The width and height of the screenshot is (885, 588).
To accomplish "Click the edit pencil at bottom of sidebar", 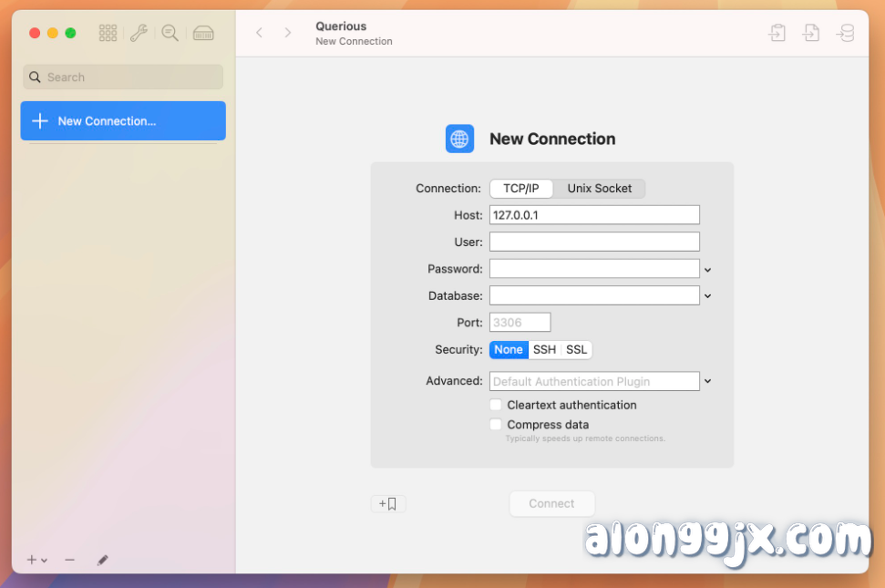I will click(x=102, y=560).
